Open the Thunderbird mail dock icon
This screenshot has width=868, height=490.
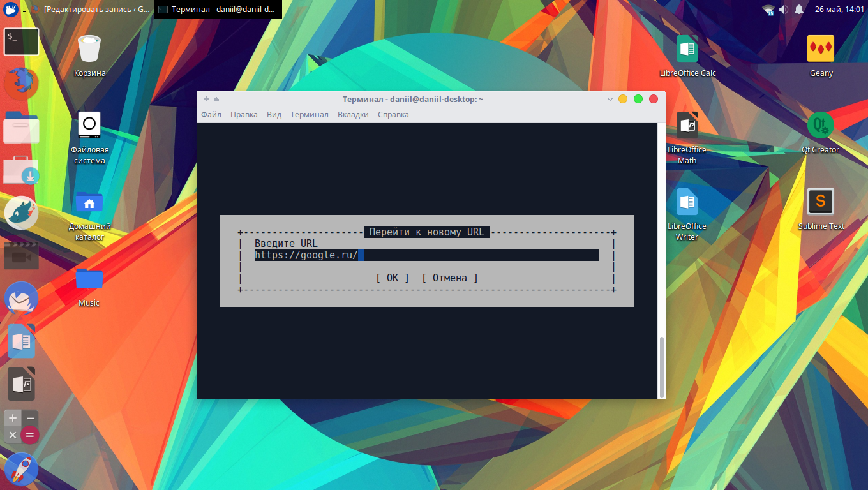click(x=22, y=298)
